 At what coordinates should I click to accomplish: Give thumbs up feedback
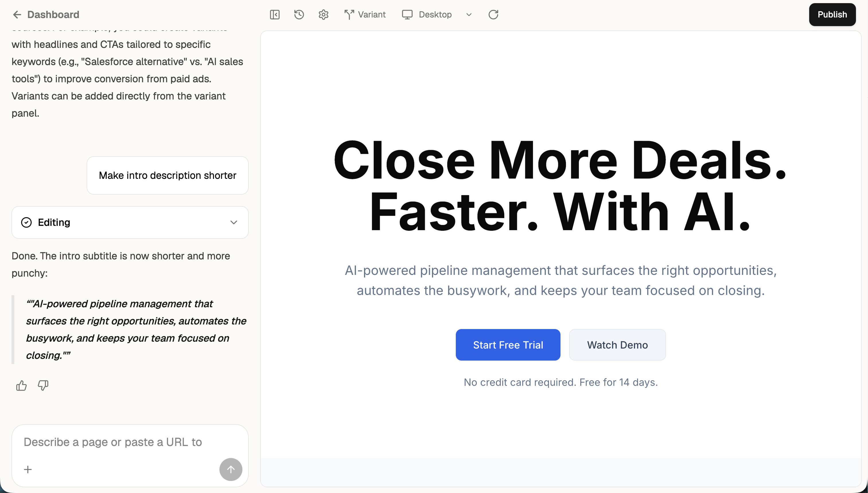click(21, 385)
